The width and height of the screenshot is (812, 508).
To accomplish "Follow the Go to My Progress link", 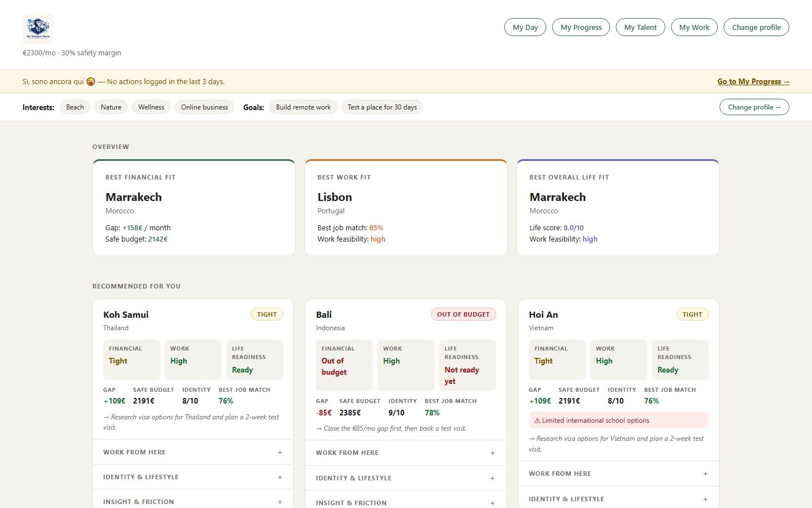I will pyautogui.click(x=753, y=81).
